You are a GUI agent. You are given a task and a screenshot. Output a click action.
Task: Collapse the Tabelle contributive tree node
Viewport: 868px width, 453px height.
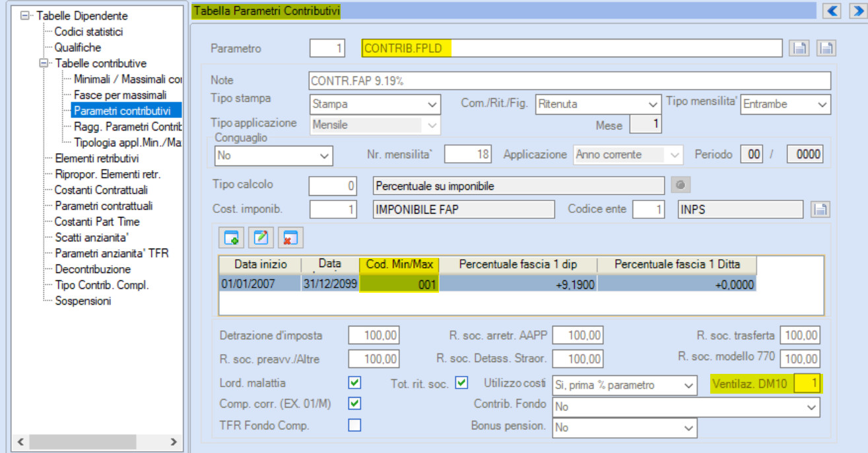tap(45, 63)
